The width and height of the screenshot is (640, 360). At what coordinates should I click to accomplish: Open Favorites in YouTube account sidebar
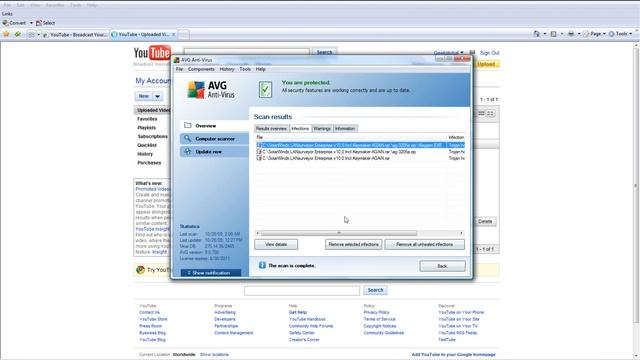coord(147,119)
